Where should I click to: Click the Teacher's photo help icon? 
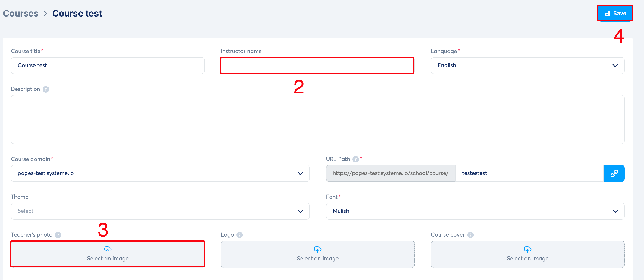coord(58,235)
